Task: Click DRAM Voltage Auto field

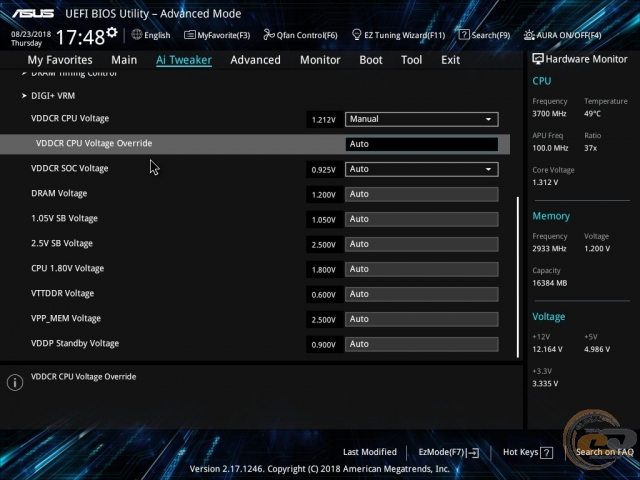Action: coord(422,194)
